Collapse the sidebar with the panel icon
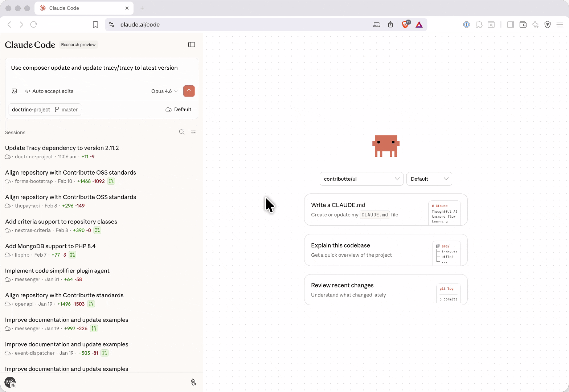 point(192,45)
